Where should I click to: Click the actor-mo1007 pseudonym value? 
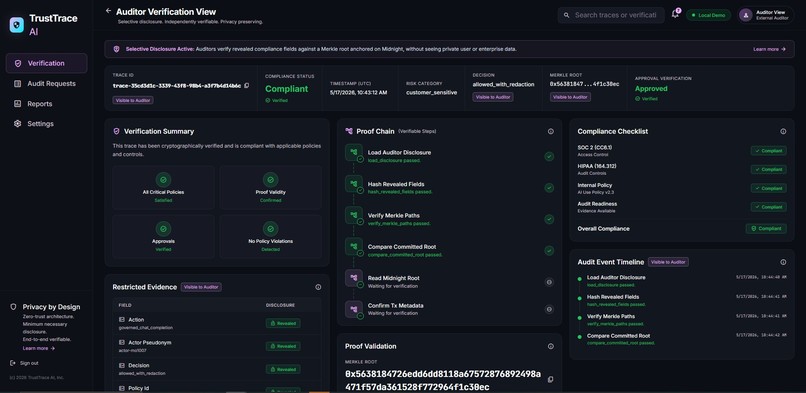134,350
